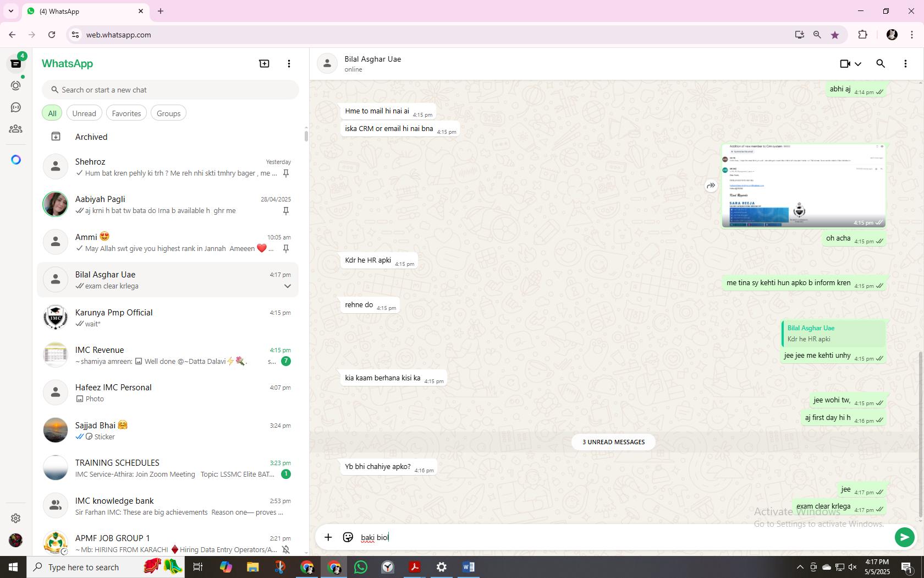The image size is (924, 578).
Task: Close the WhatsApp browser tab
Action: 140,11
